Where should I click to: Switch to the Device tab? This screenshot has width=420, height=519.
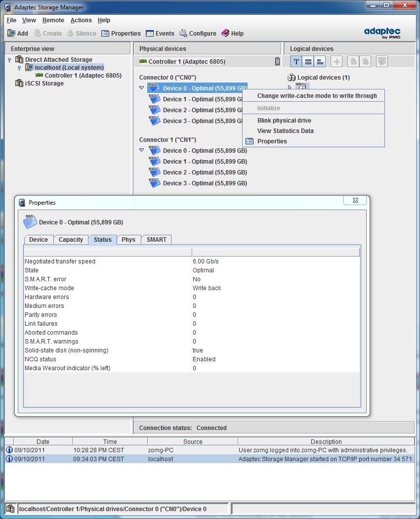[x=39, y=239]
